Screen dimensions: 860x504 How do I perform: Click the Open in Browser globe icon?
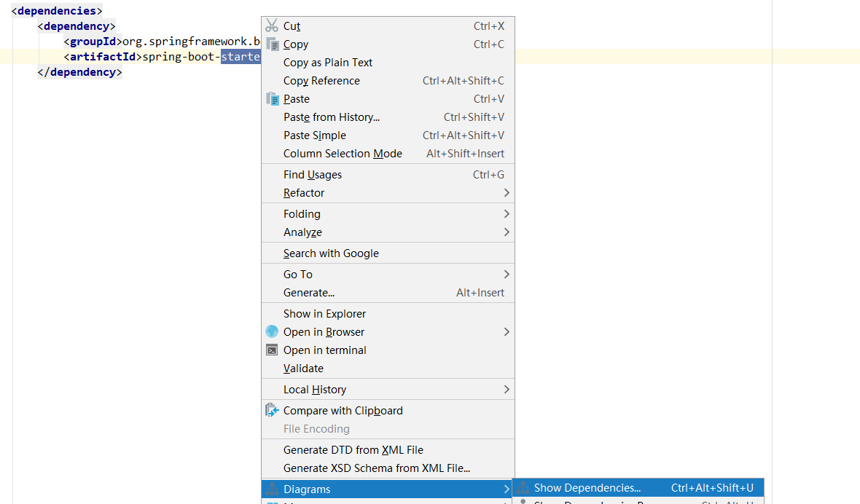(x=272, y=332)
